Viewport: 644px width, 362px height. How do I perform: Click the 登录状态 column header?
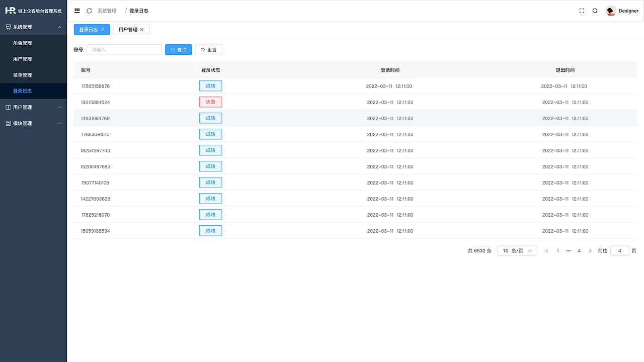pyautogui.click(x=210, y=70)
